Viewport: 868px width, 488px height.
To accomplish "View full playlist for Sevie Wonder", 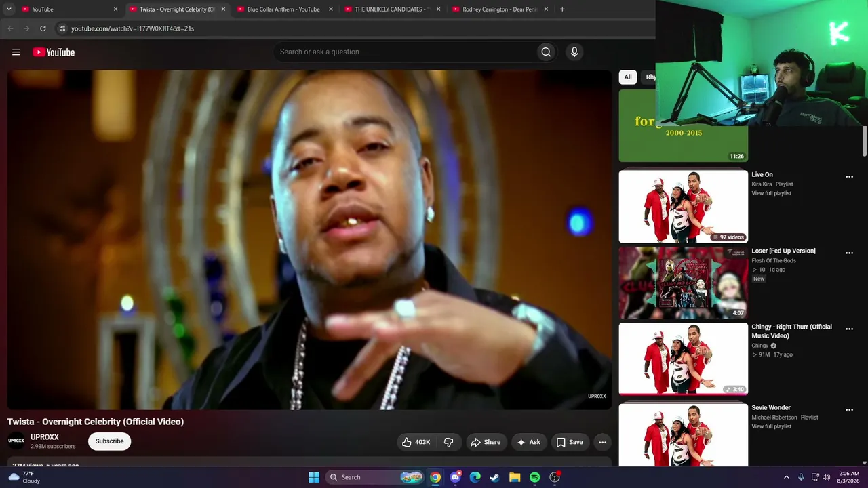I will tap(771, 426).
